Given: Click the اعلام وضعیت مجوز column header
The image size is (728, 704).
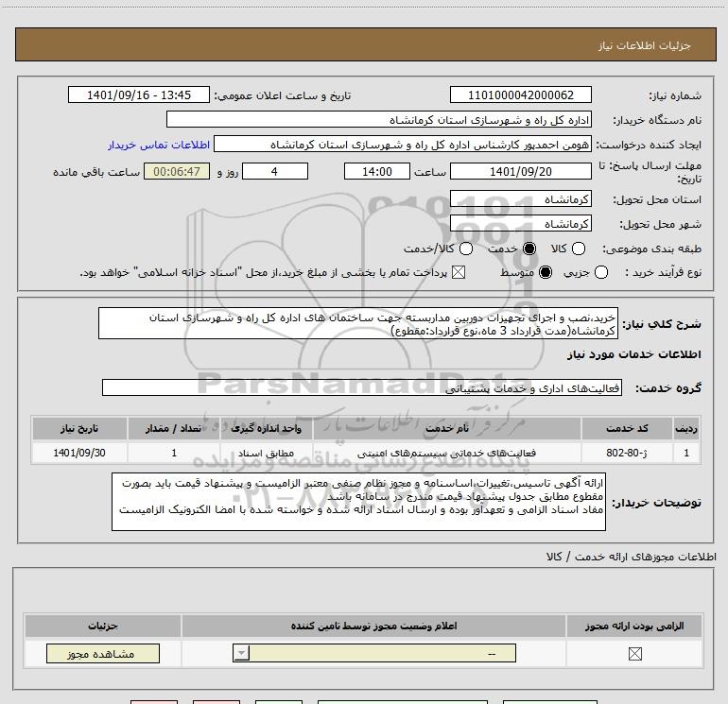Looking at the screenshot, I should pos(373,626).
